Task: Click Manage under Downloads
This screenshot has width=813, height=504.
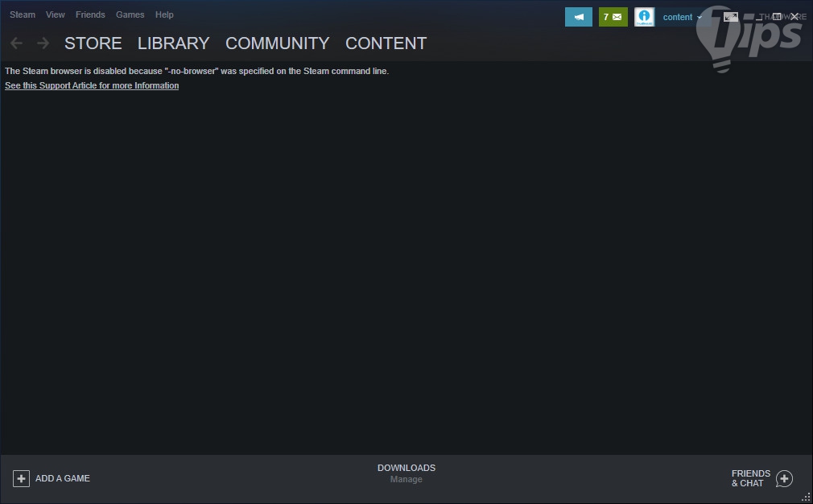Action: (406, 479)
